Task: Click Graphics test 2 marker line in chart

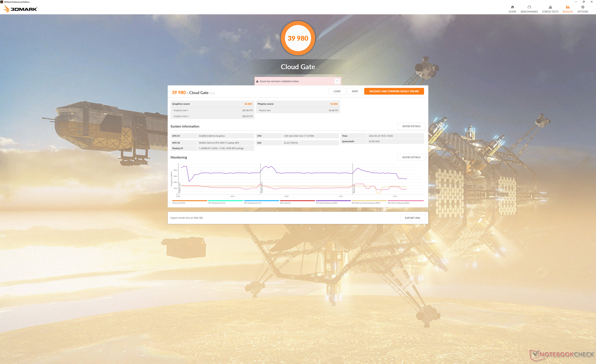Action: click(260, 178)
